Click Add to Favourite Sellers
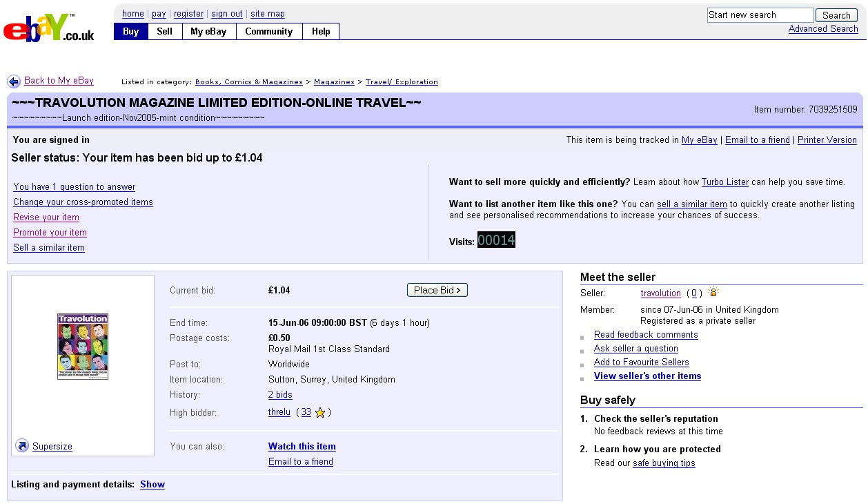868x504 pixels. (642, 362)
